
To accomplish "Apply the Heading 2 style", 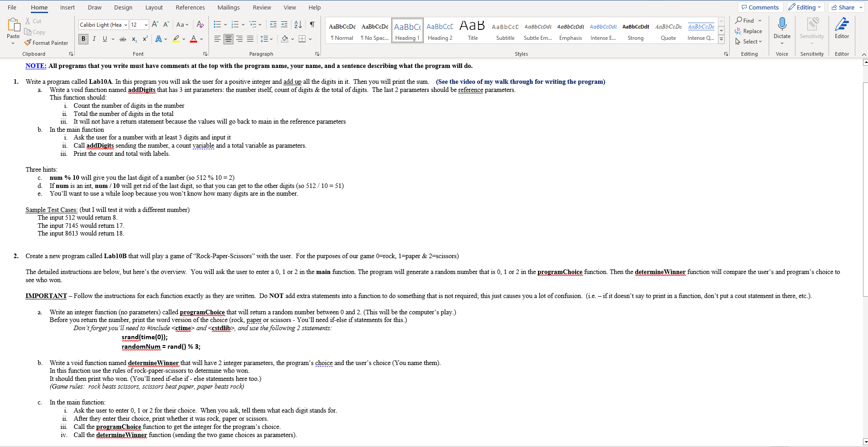I will [439, 30].
